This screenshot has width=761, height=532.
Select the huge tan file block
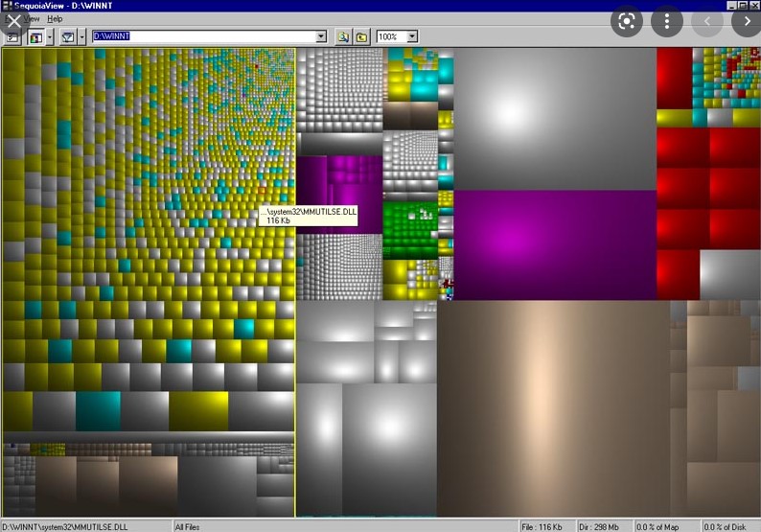click(x=554, y=408)
